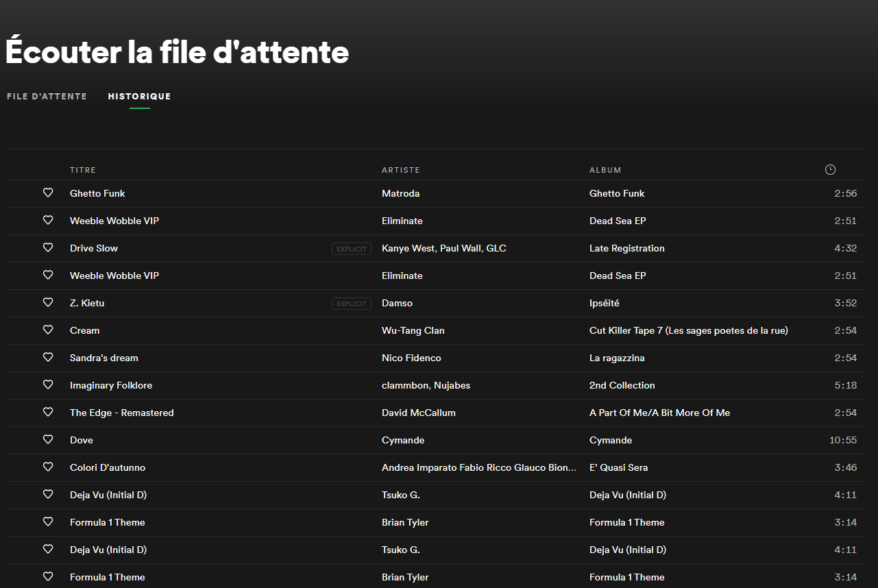Toggle heart for Drive Slow
Image resolution: width=878 pixels, height=588 pixels.
[48, 248]
